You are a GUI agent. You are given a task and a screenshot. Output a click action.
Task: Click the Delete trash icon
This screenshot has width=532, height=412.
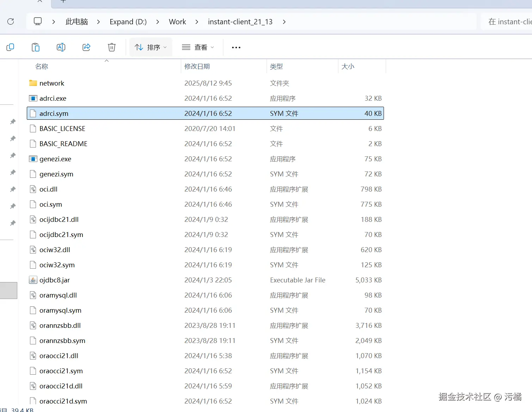[112, 47]
